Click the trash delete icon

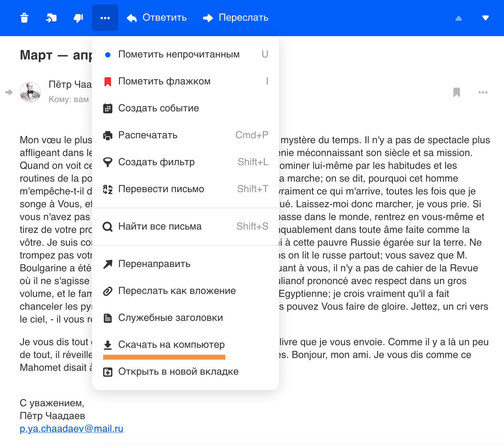(x=24, y=18)
